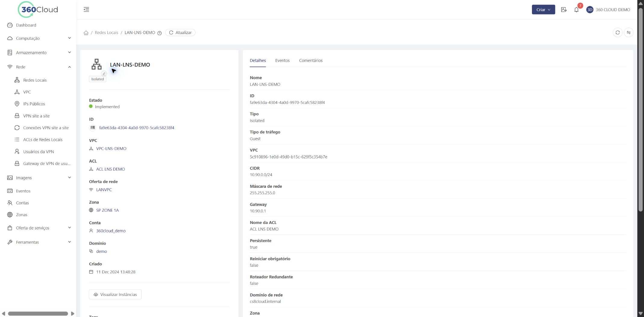Expand the Computação menu
Screen dimensions: 644x317
(39, 38)
